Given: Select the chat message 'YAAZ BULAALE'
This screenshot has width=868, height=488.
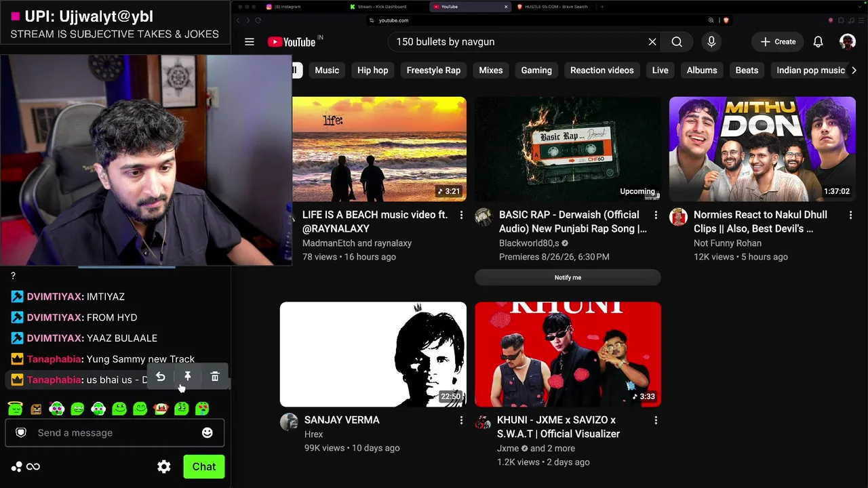Looking at the screenshot, I should click(x=122, y=338).
